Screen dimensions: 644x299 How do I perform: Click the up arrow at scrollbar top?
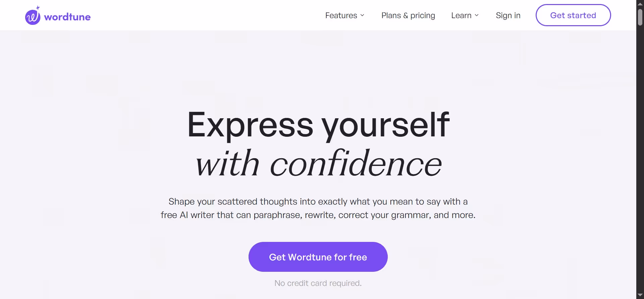[x=640, y=4]
